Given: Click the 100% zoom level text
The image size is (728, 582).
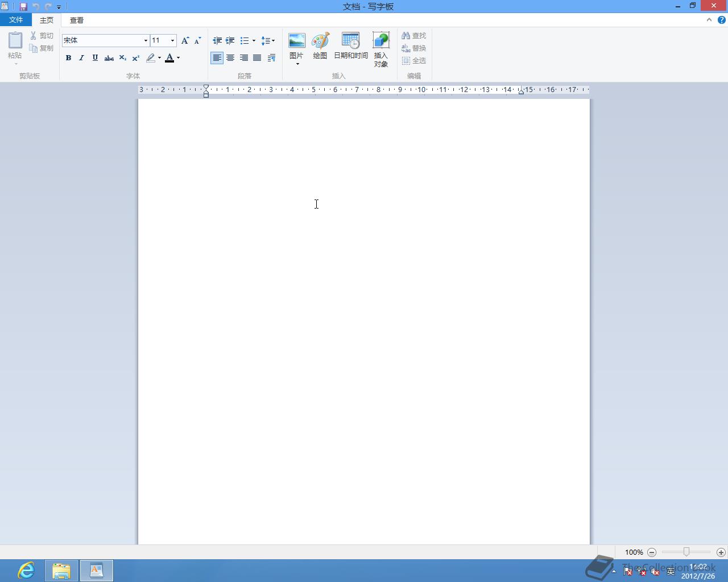Looking at the screenshot, I should (634, 552).
